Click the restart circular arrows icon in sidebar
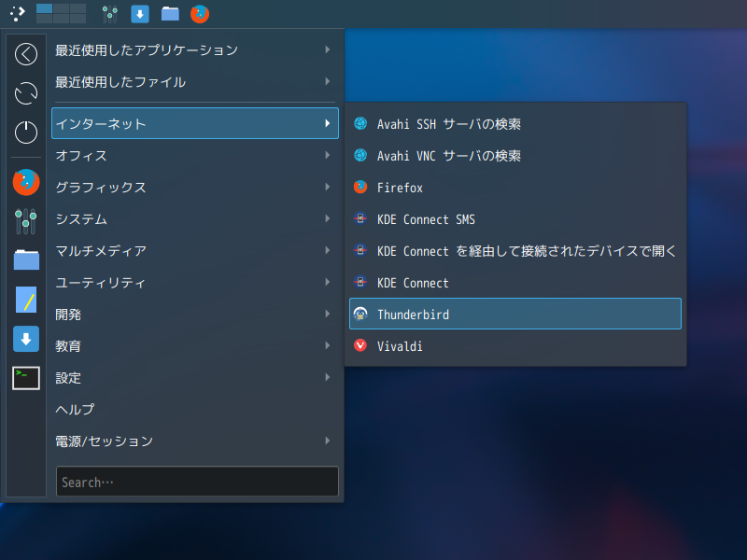Viewport: 747px width, 560px height. [26, 93]
